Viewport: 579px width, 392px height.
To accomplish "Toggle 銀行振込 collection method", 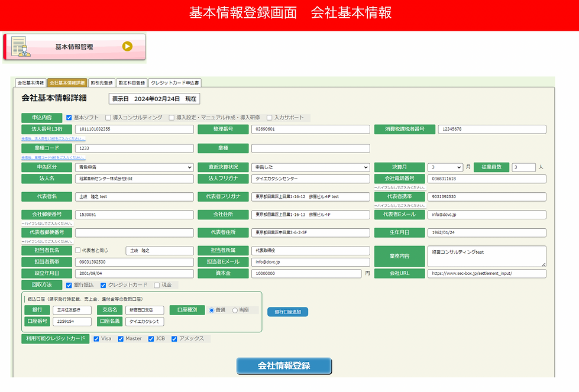I will pyautogui.click(x=69, y=286).
